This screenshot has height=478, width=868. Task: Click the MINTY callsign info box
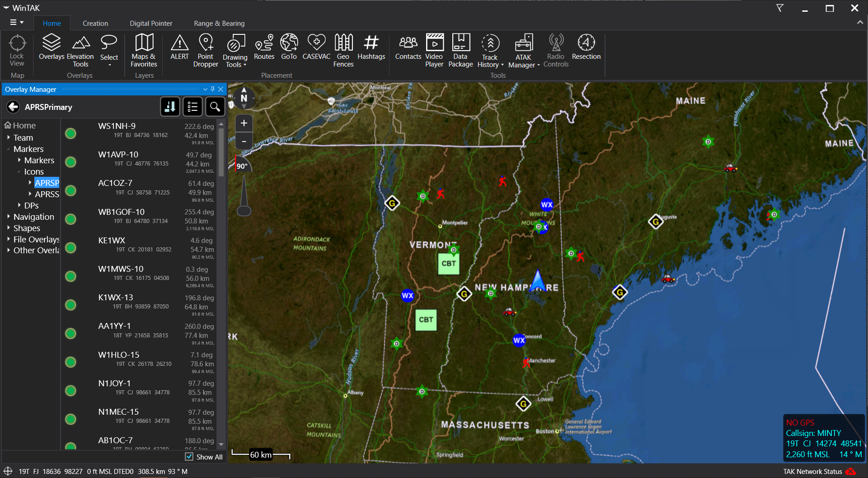[824, 438]
